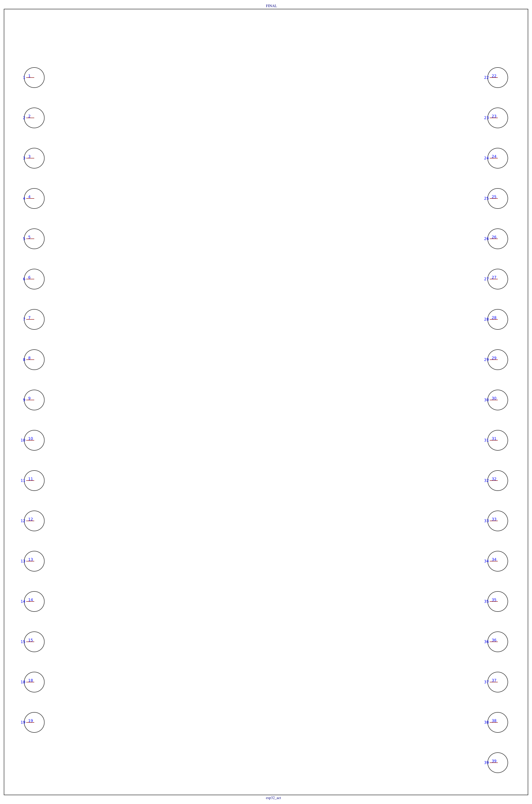Select the pin 19 circle
This screenshot has height=804, width=532.
click(34, 722)
